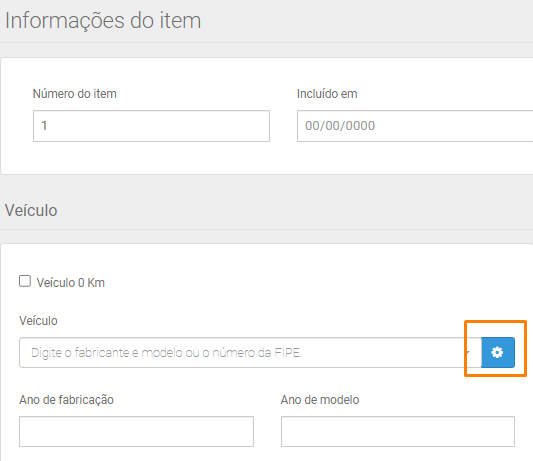Screen dimensions: 533x461
Task: Enable the Veículo 0 Km checkbox
Action: click(x=25, y=281)
